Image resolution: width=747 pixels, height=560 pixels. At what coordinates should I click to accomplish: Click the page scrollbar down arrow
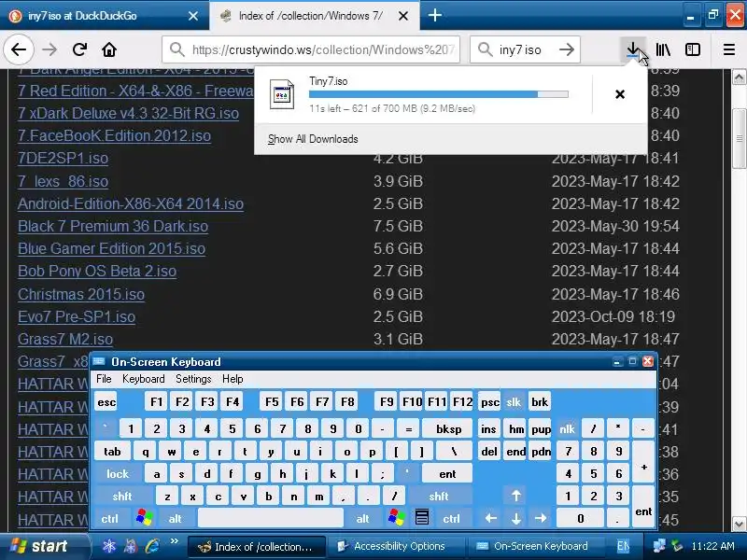tap(739, 525)
